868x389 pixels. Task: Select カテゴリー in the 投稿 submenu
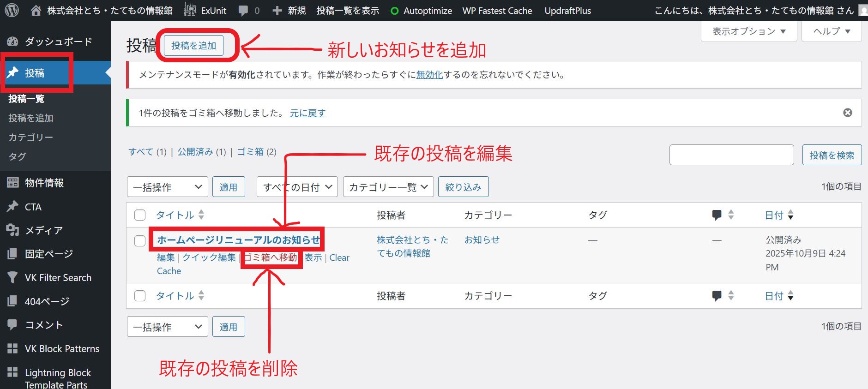30,138
